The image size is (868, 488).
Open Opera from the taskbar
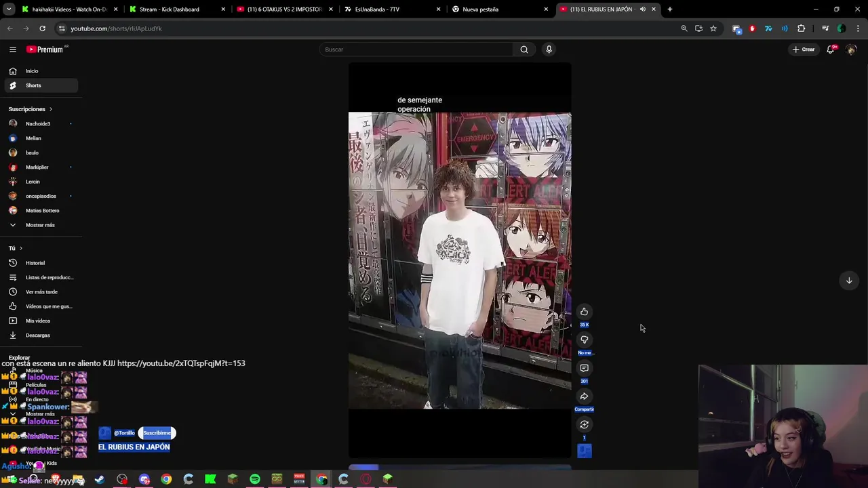click(x=366, y=479)
